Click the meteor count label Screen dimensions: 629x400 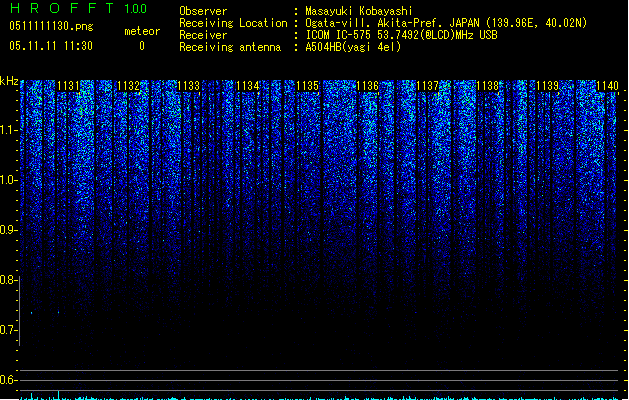(142, 31)
